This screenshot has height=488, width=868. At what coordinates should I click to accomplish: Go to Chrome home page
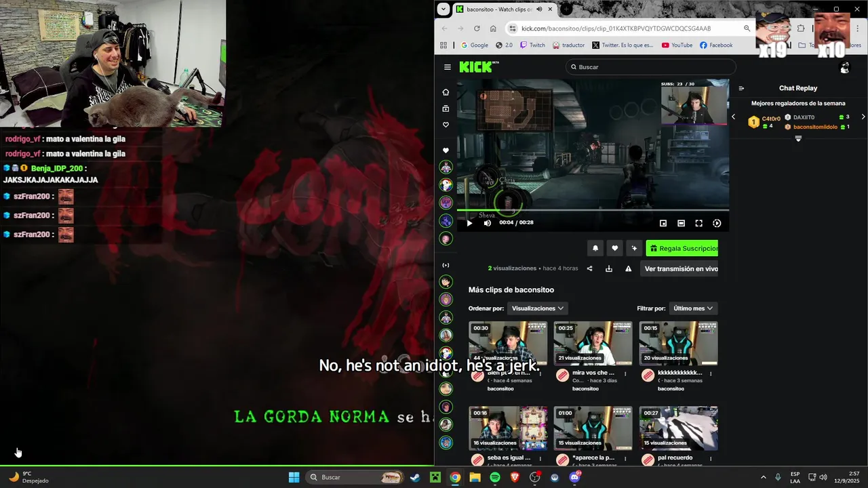pyautogui.click(x=493, y=28)
